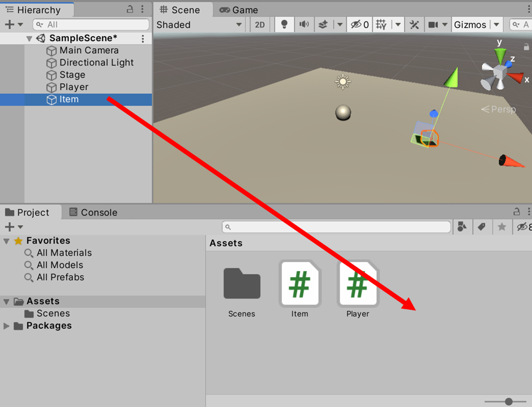532x407 pixels.
Task: Switch to the Console tab
Action: (x=93, y=213)
